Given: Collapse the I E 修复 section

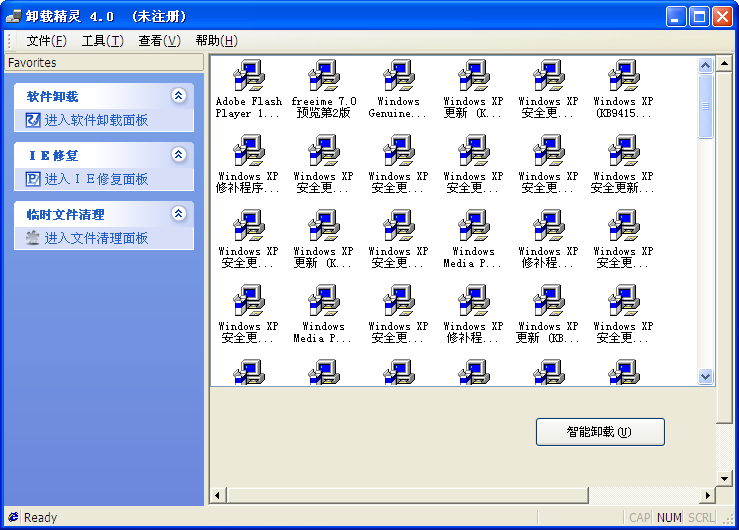Looking at the screenshot, I should pos(179,155).
